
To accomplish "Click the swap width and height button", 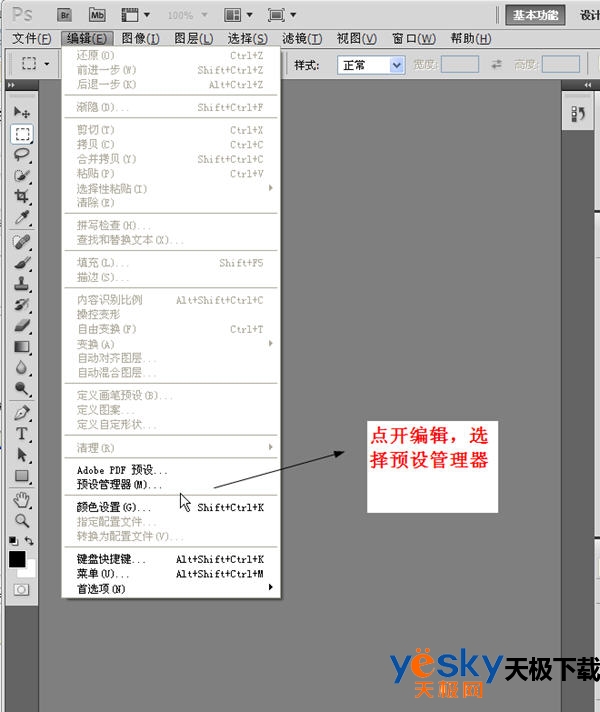I will (496, 64).
